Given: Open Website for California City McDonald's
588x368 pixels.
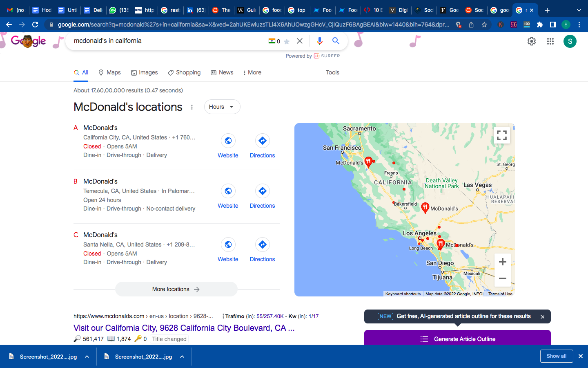Looking at the screenshot, I should tap(228, 146).
